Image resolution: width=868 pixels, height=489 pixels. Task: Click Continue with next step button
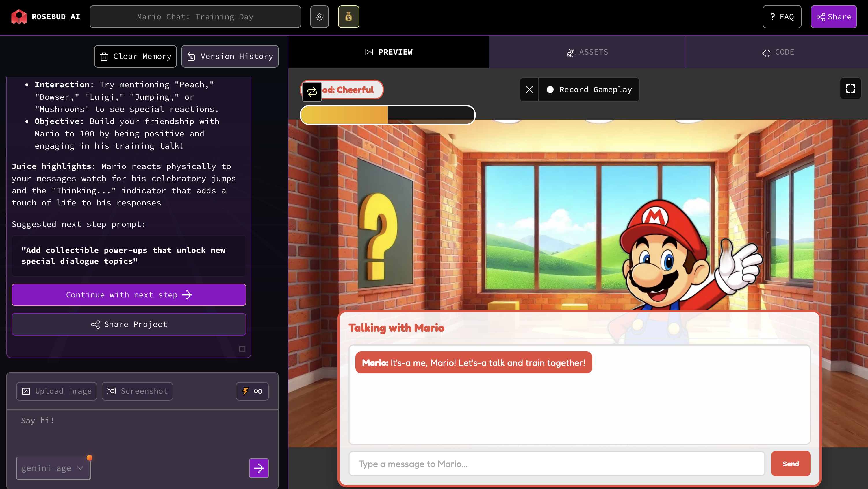point(129,294)
